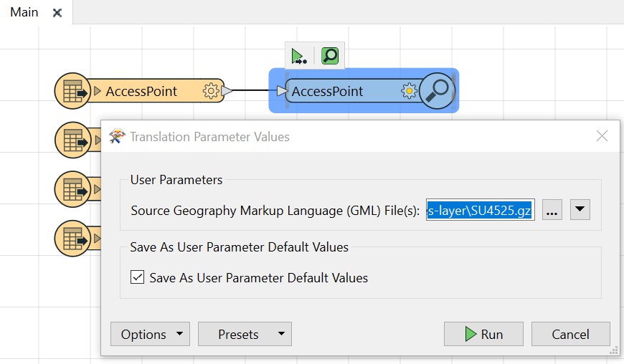Viewport: 624px width, 364px height.
Task: Cancel the translation parameter dialog
Action: (570, 334)
